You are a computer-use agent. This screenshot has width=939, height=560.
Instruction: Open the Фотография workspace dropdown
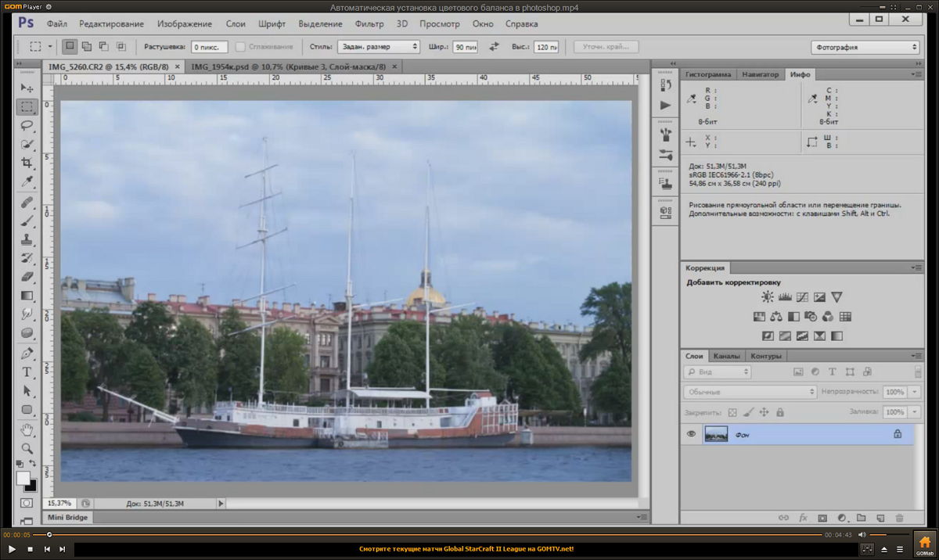click(x=865, y=47)
